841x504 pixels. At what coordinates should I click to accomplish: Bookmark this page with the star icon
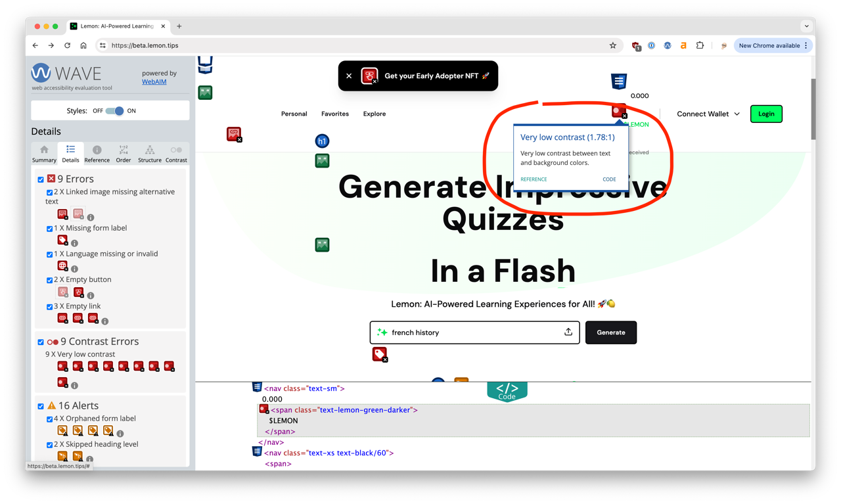613,45
